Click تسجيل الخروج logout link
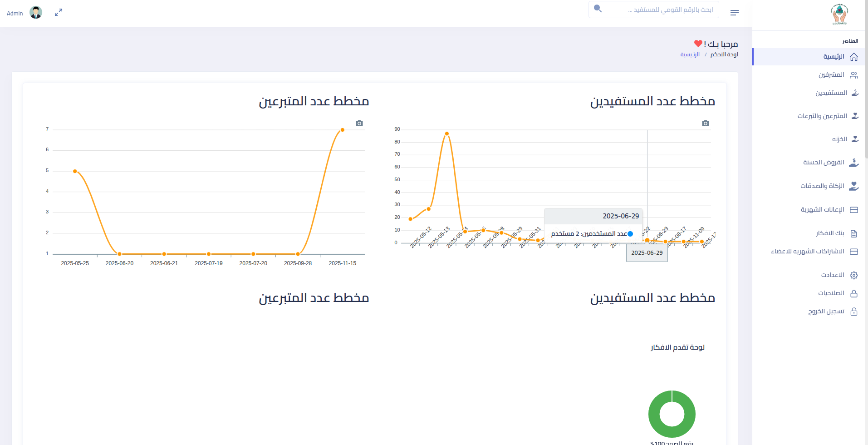 pyautogui.click(x=826, y=311)
